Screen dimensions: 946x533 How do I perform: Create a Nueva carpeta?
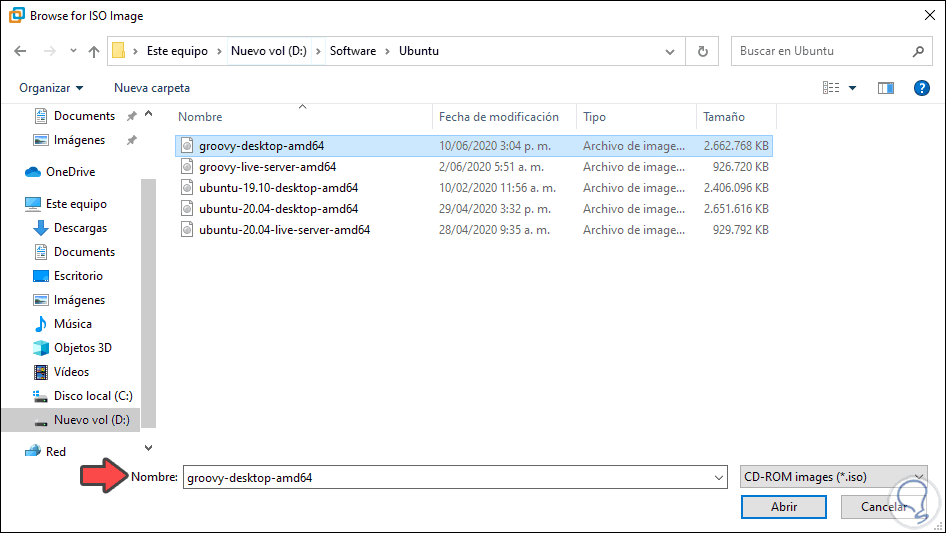point(151,88)
